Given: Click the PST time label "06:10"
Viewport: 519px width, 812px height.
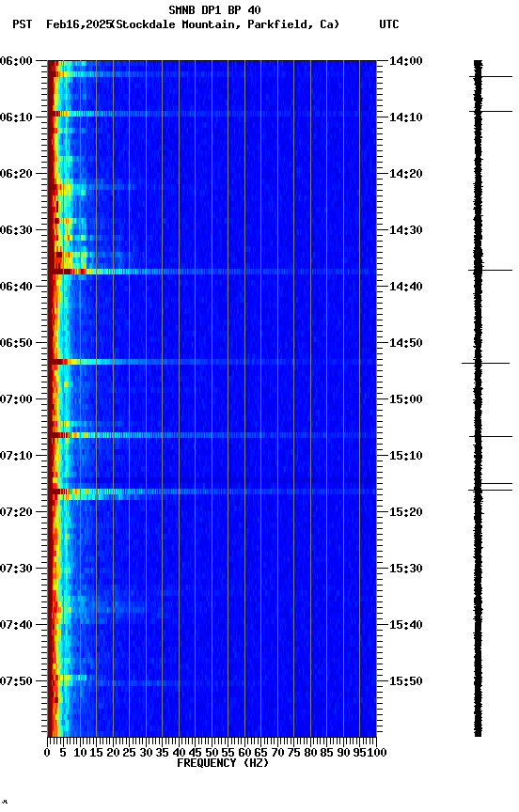Looking at the screenshot, I should click(x=16, y=117).
